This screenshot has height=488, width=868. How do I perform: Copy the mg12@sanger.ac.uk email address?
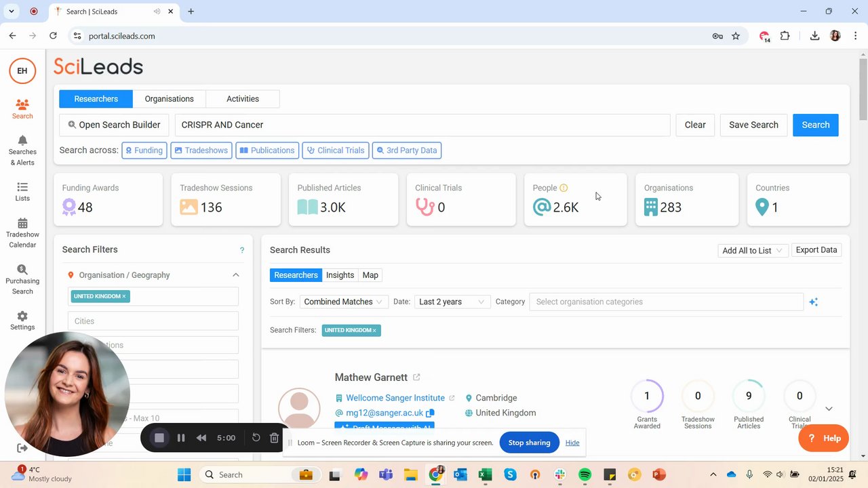430,413
